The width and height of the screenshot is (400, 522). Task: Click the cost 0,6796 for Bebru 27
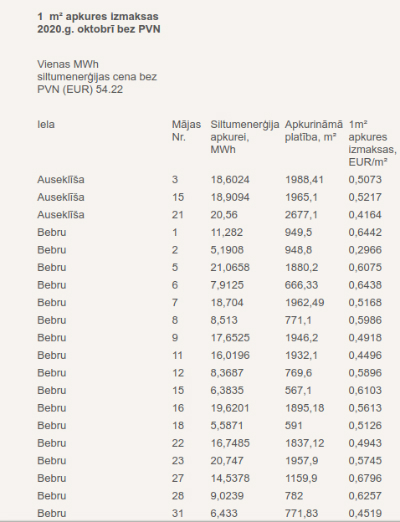[365, 478]
